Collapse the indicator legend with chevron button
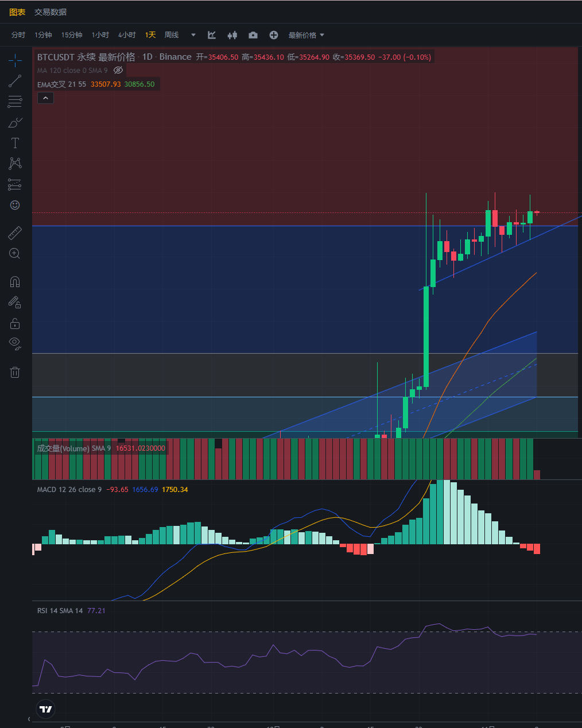582x728 pixels. 45,98
